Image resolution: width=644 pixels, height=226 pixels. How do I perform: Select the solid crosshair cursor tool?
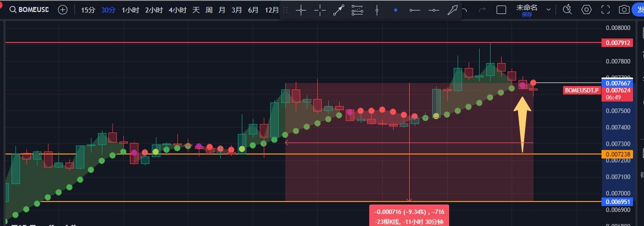click(301, 10)
